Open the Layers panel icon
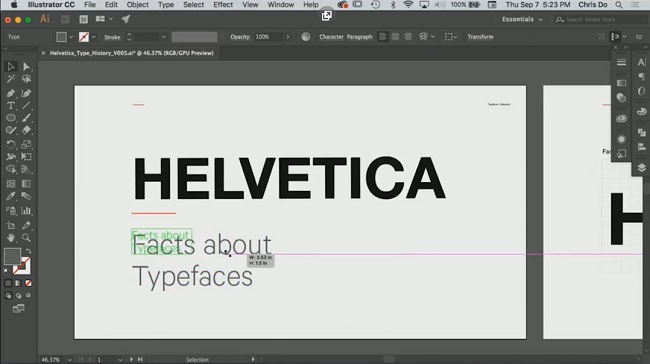The width and height of the screenshot is (650, 364). (641, 167)
